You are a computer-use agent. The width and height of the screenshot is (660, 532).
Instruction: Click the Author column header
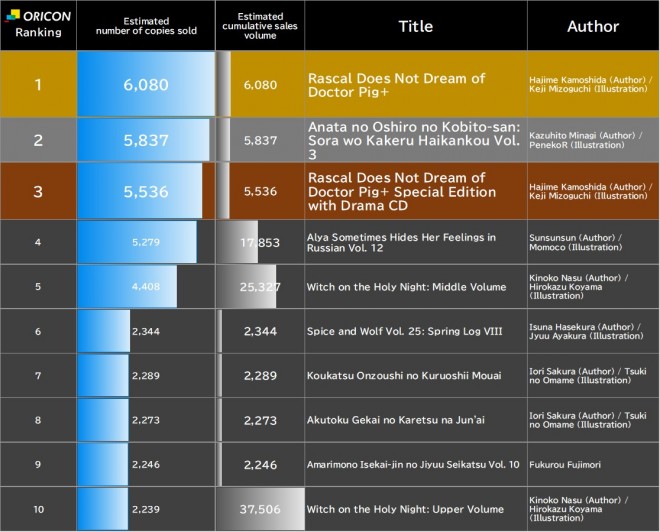593,26
